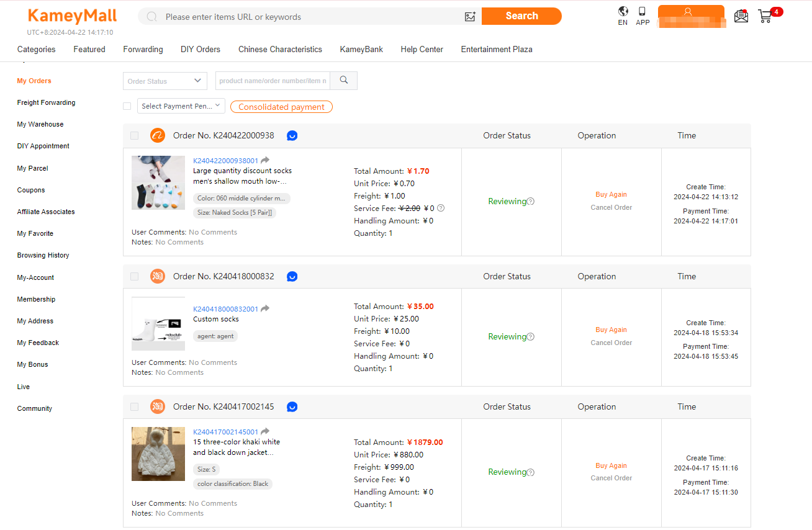Open DIY Orders menu
The image size is (812, 530).
pos(201,49)
